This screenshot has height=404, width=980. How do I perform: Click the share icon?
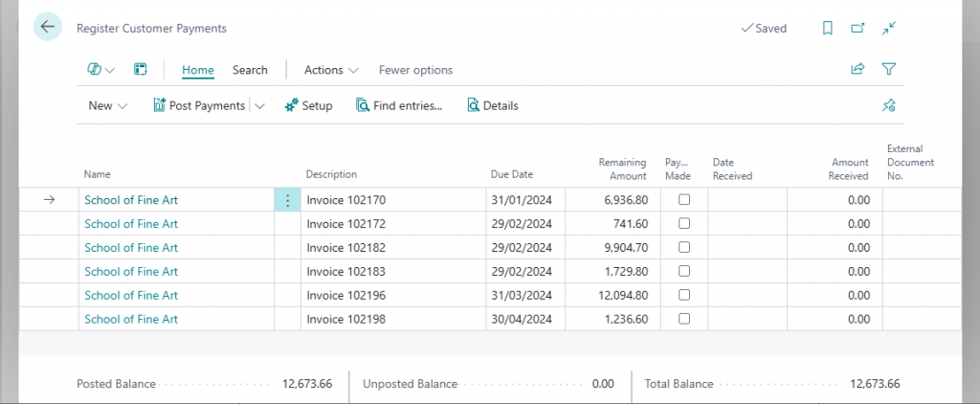pyautogui.click(x=858, y=69)
